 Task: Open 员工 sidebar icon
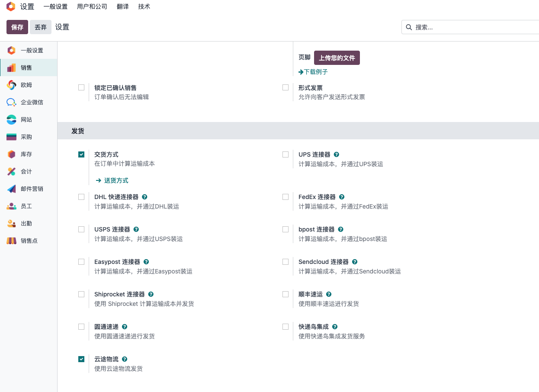pos(11,206)
